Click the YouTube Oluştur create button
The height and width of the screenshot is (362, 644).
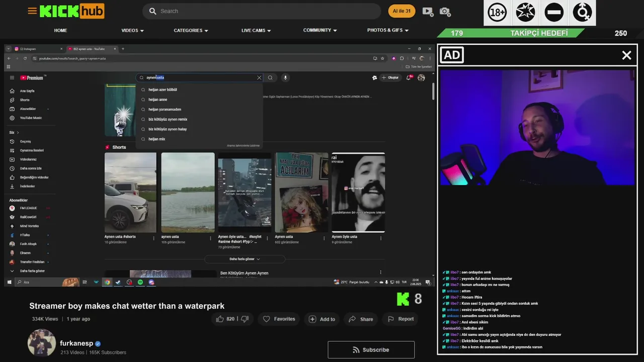(x=390, y=77)
